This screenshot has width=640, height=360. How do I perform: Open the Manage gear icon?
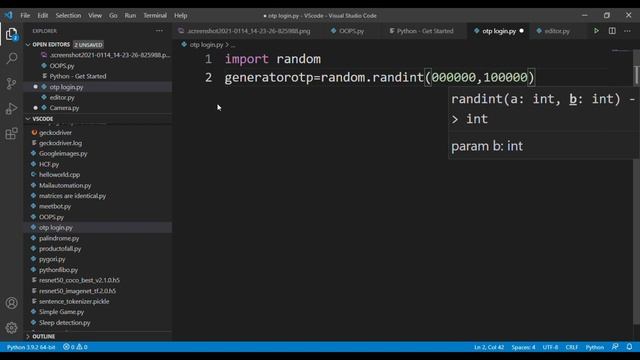tap(11, 328)
